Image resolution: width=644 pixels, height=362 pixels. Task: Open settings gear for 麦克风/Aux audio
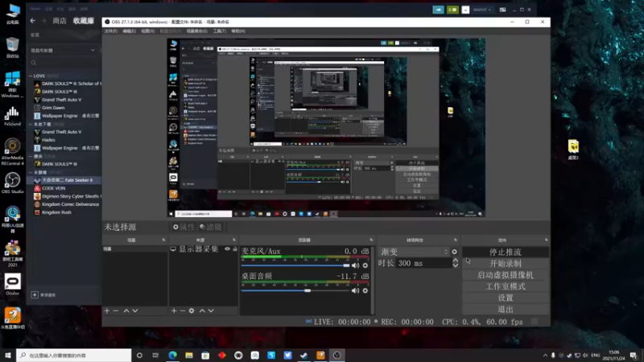(365, 265)
